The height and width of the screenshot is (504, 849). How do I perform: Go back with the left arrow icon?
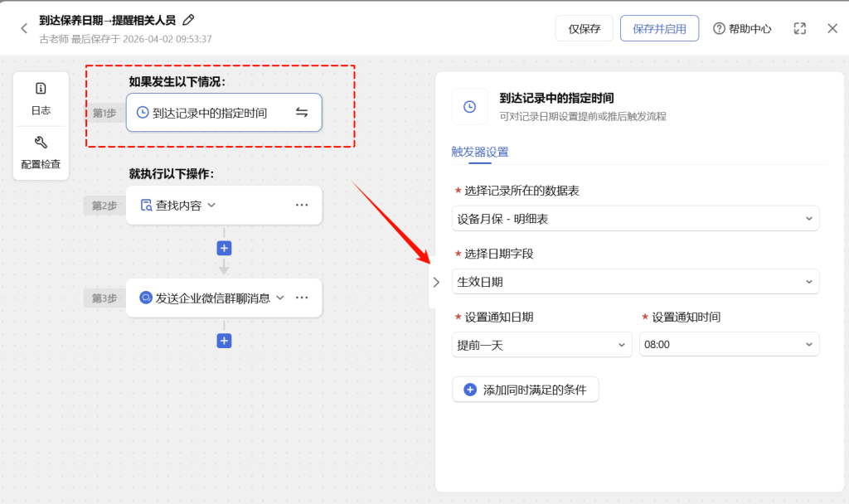(x=24, y=28)
